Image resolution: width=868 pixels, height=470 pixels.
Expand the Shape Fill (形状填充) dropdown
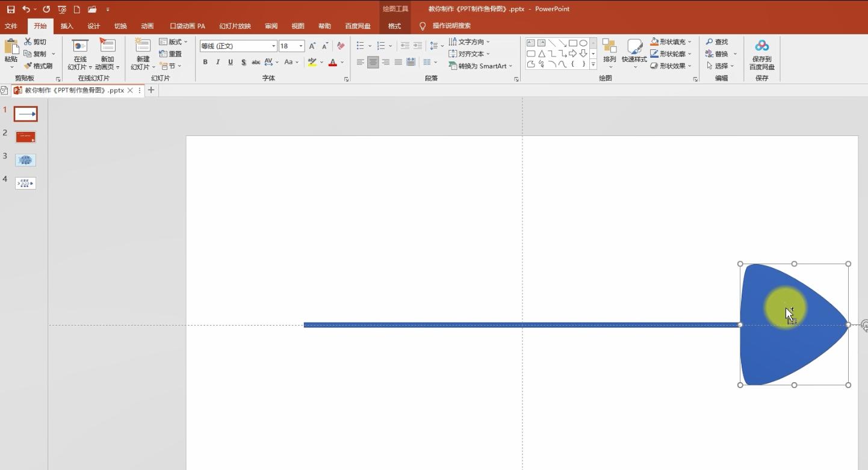[x=689, y=42]
